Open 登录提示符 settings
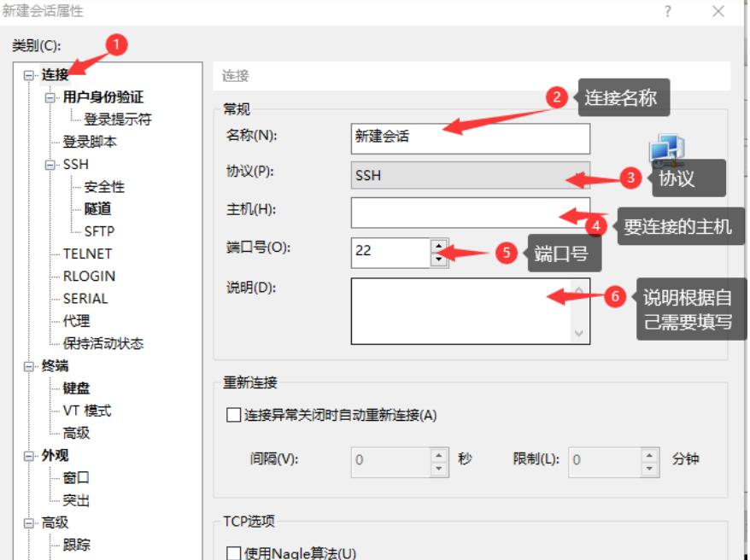750x560 pixels. 118,120
